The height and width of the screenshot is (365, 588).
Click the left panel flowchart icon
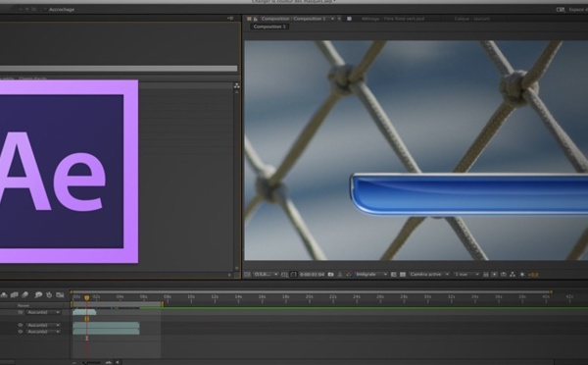[236, 85]
